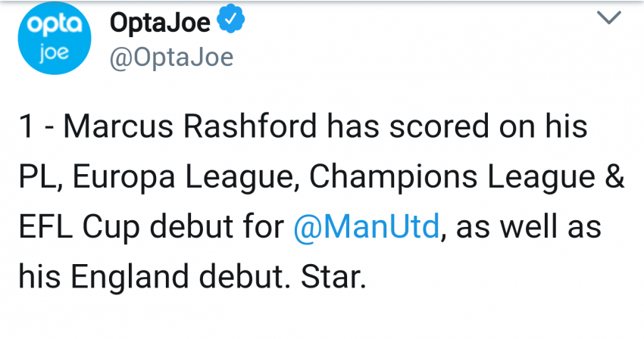Click the blue verified badge
The height and width of the screenshot is (339, 644).
pos(231,18)
